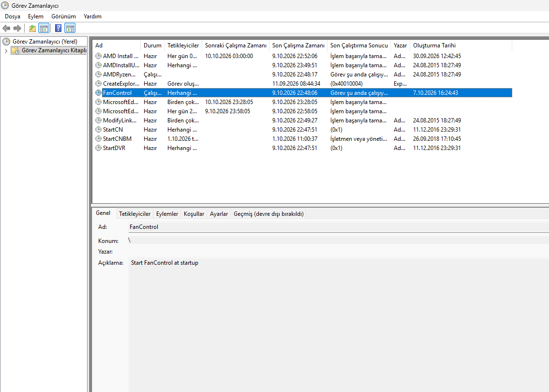The height and width of the screenshot is (392, 549).
Task: Click the clock icon of StartDVR task
Action: pyautogui.click(x=98, y=148)
